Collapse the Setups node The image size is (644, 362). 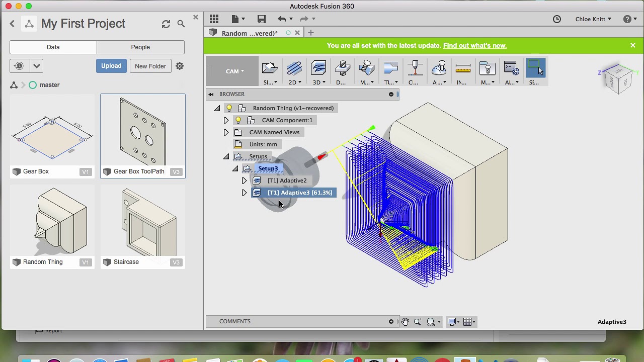pyautogui.click(x=226, y=156)
